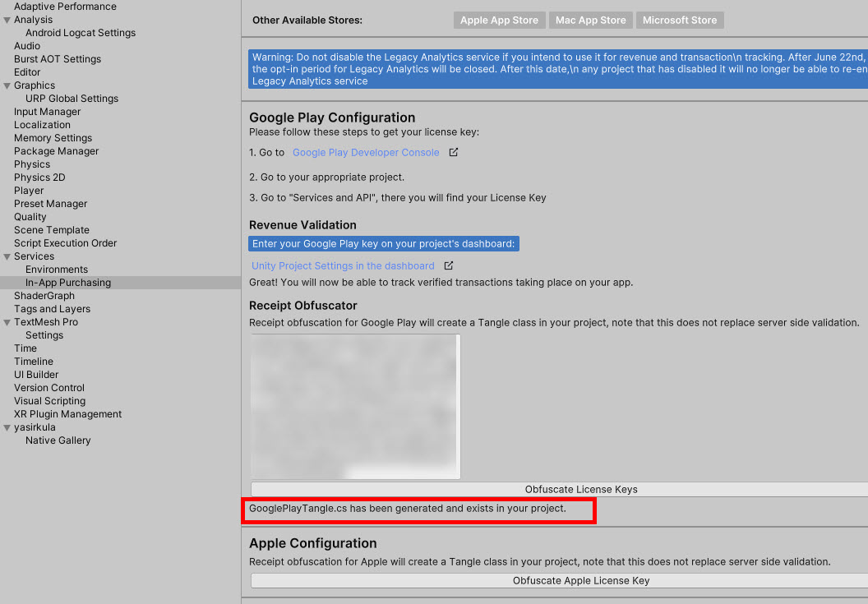Open Player settings

[29, 191]
